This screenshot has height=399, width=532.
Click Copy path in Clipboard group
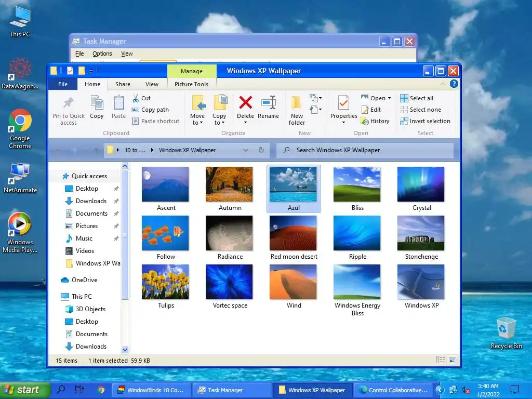[150, 110]
